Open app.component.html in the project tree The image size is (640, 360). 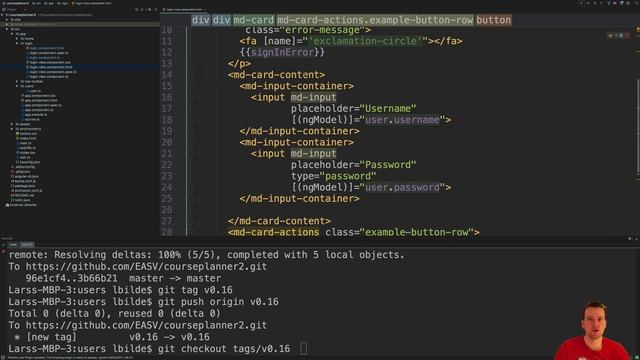point(41,100)
